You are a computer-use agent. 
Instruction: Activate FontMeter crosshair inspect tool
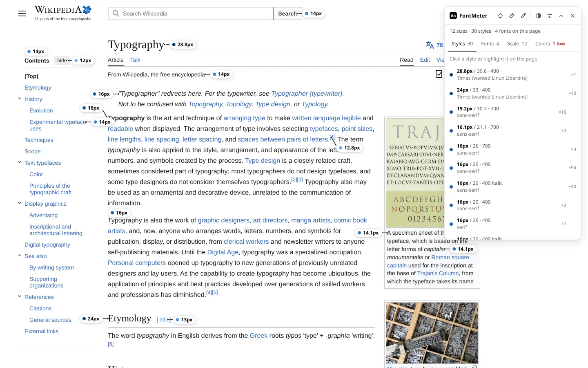(500, 16)
